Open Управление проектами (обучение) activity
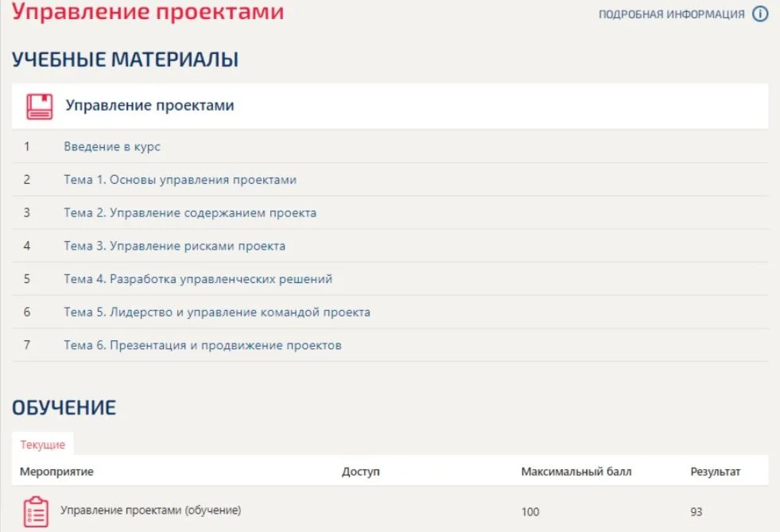Viewport: 780px width, 532px height. pos(151,510)
